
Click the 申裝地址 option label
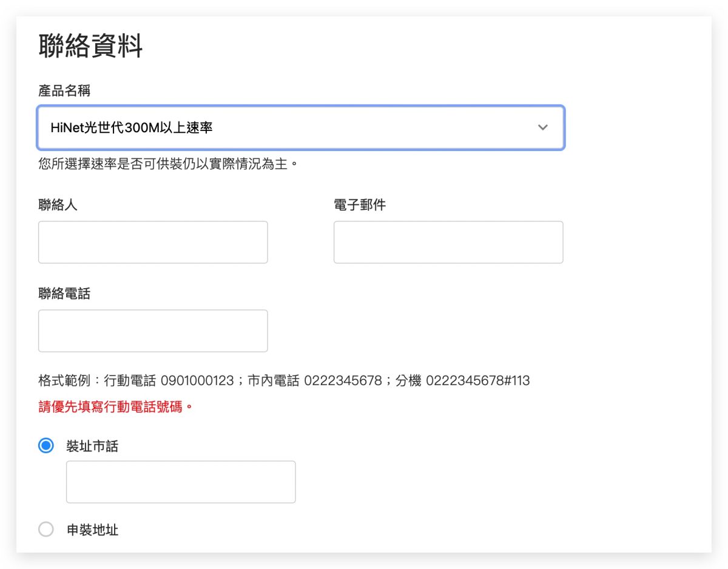coord(92,530)
